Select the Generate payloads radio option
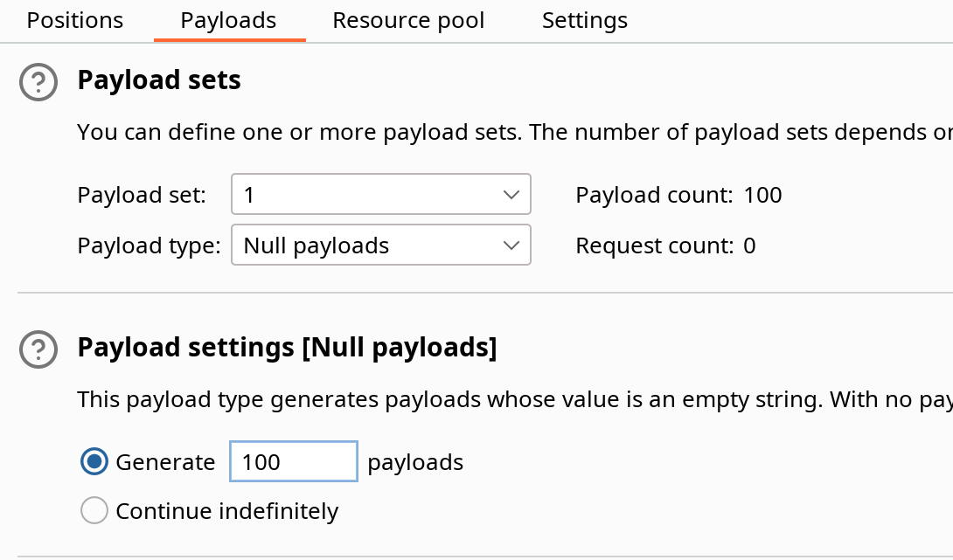Viewport: 953px width, 560px height. point(94,462)
